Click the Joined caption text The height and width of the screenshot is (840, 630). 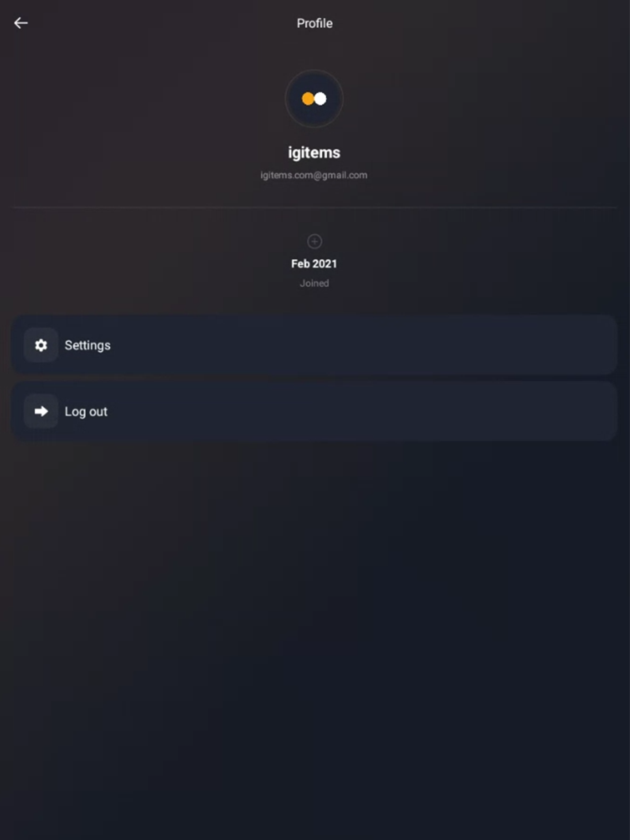click(x=314, y=283)
